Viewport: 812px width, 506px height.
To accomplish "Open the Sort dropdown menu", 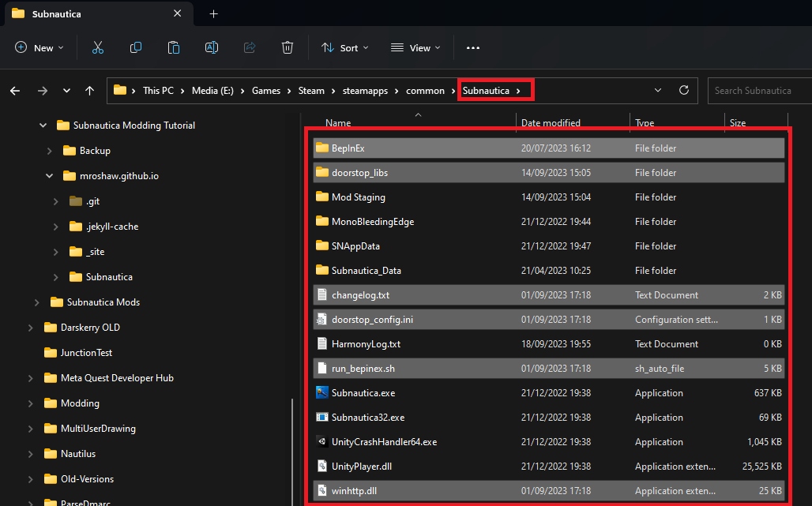I will pyautogui.click(x=345, y=48).
